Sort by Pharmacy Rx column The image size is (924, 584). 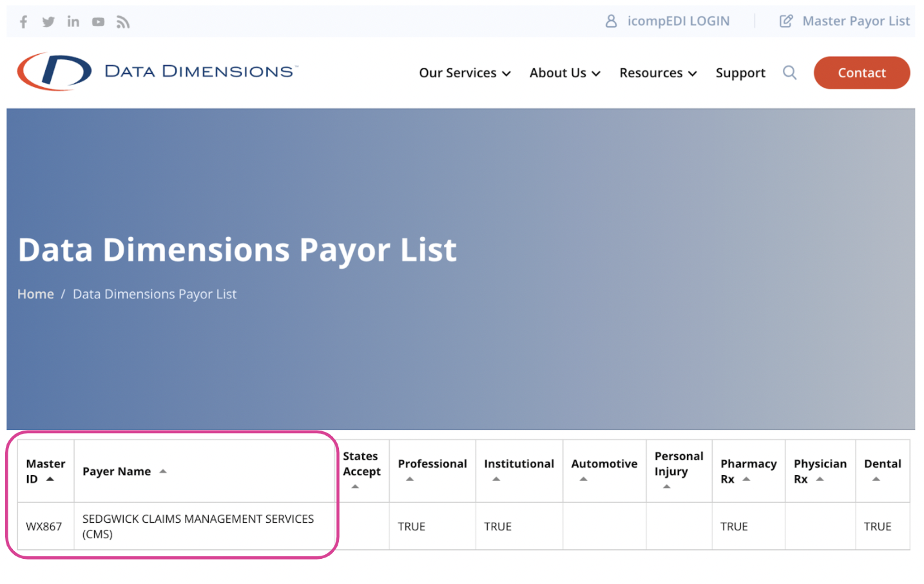click(749, 471)
